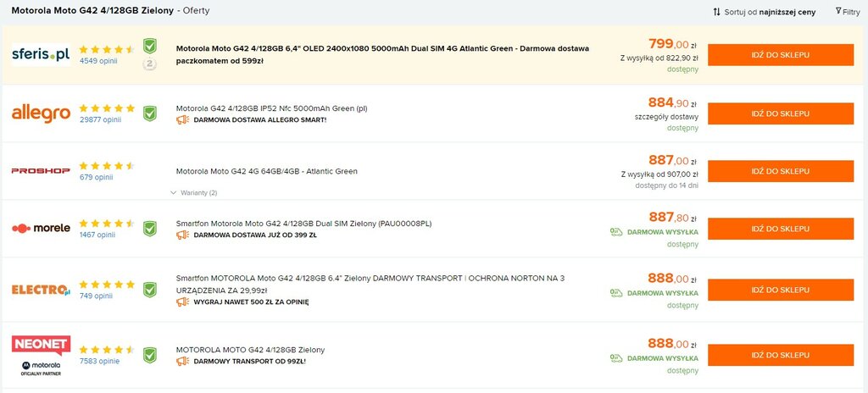
Task: Click the 799,00 zł price
Action: [x=672, y=44]
